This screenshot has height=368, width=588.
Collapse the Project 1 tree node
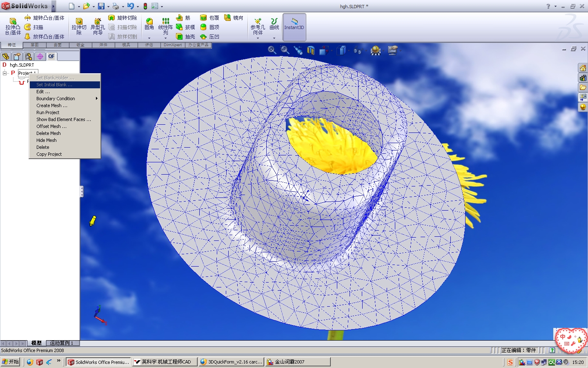[5, 73]
